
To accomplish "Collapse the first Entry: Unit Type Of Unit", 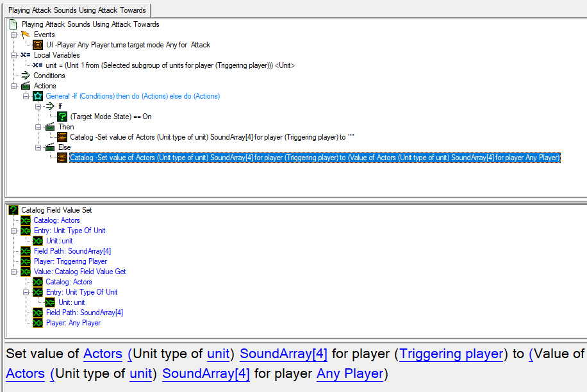I will coord(14,231).
